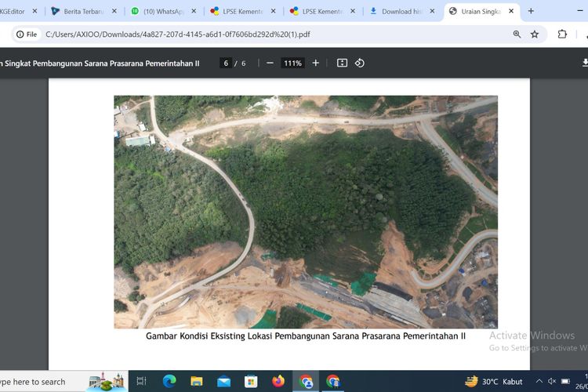Bookmark this page with star icon
The width and height of the screenshot is (588, 392).
535,34
